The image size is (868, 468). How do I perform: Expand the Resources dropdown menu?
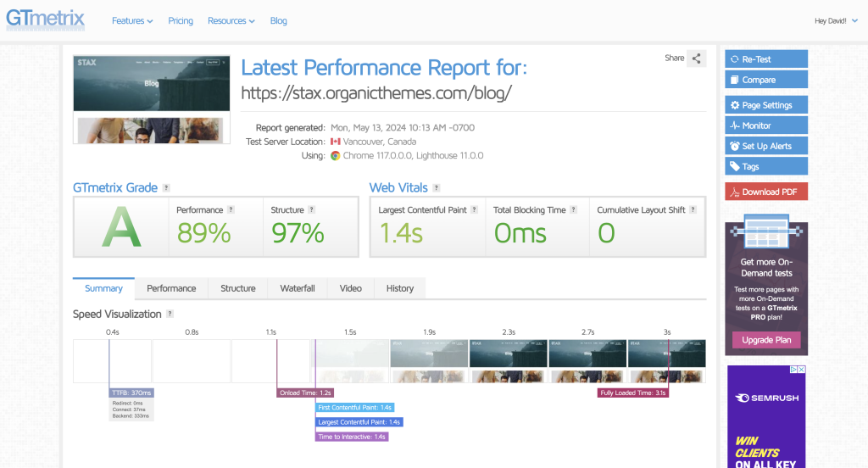pyautogui.click(x=231, y=21)
